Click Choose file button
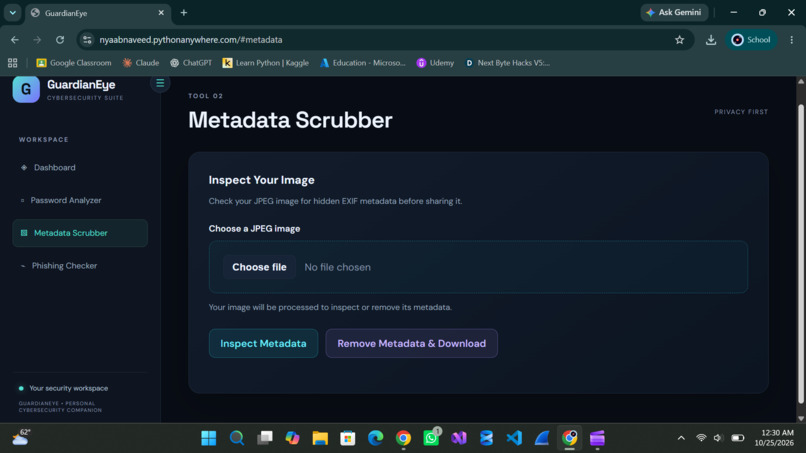The width and height of the screenshot is (806, 453). click(259, 267)
